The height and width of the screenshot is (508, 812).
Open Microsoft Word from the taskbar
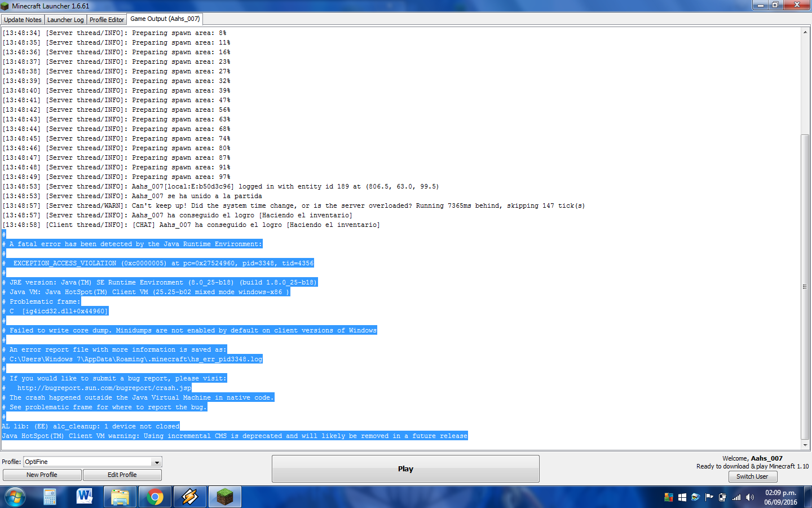click(85, 497)
